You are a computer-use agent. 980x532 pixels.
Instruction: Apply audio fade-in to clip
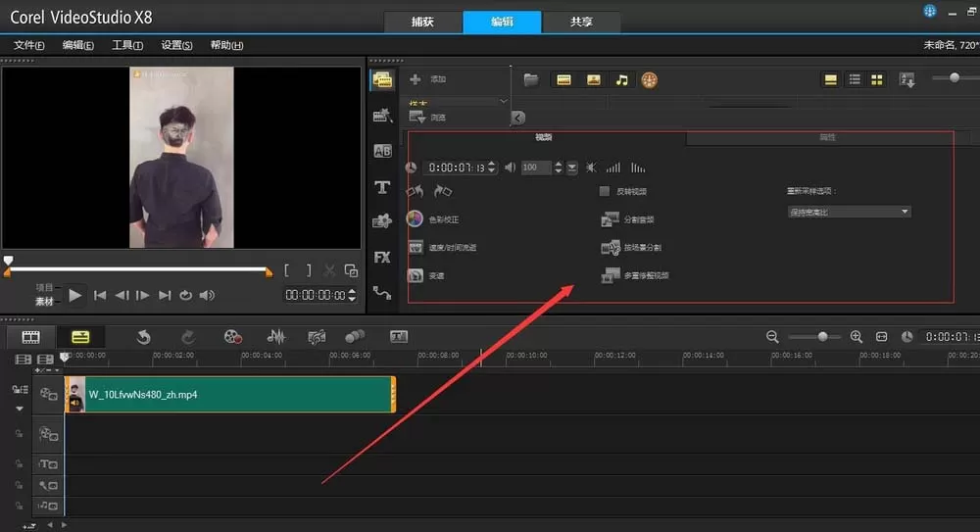613,168
